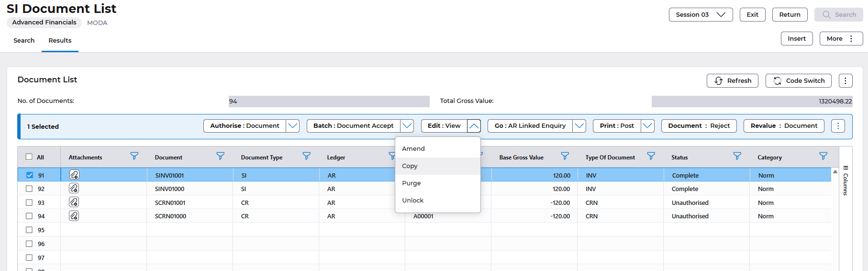Open selection toolbar overflow menu
Screen dimensions: 868x271
coord(838,126)
